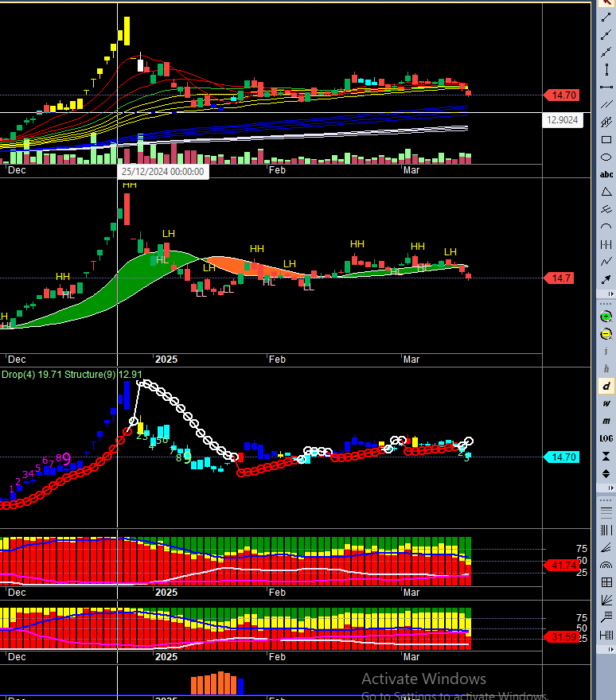616x700 pixels.
Task: Select the trend line drawing tool
Action: [x=606, y=17]
